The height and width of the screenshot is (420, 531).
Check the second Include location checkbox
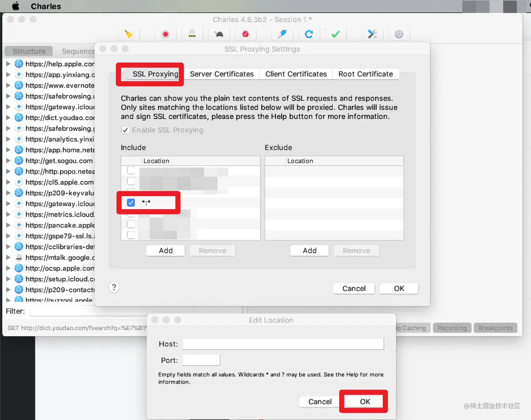[x=131, y=181]
